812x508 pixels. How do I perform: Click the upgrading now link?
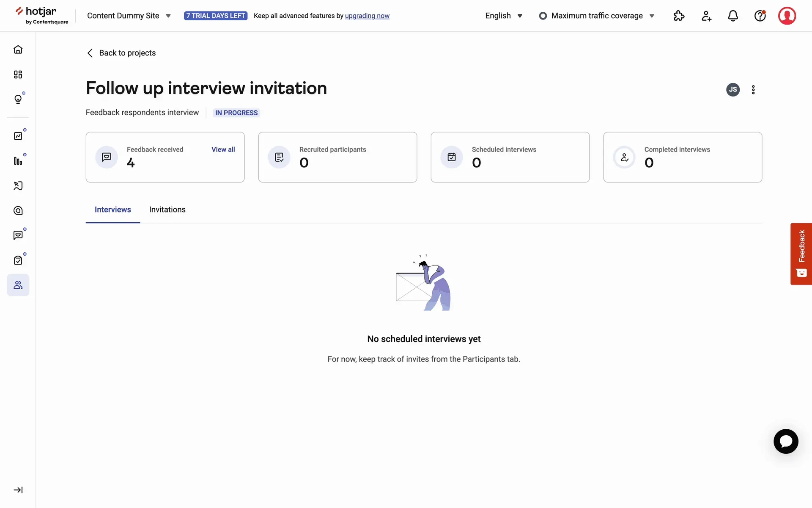tap(367, 16)
